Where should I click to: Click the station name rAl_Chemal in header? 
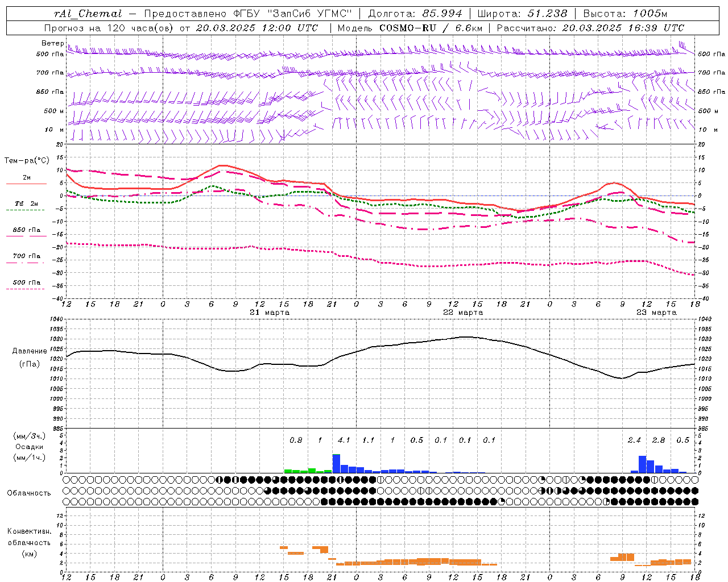(x=88, y=14)
